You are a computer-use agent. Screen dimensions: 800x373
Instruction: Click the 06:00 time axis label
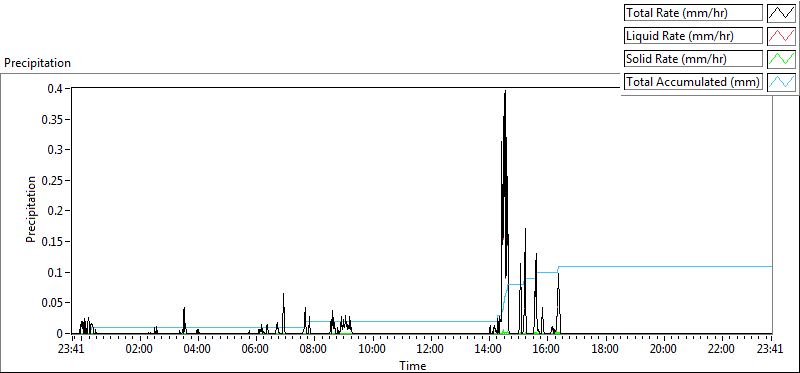coord(255,350)
